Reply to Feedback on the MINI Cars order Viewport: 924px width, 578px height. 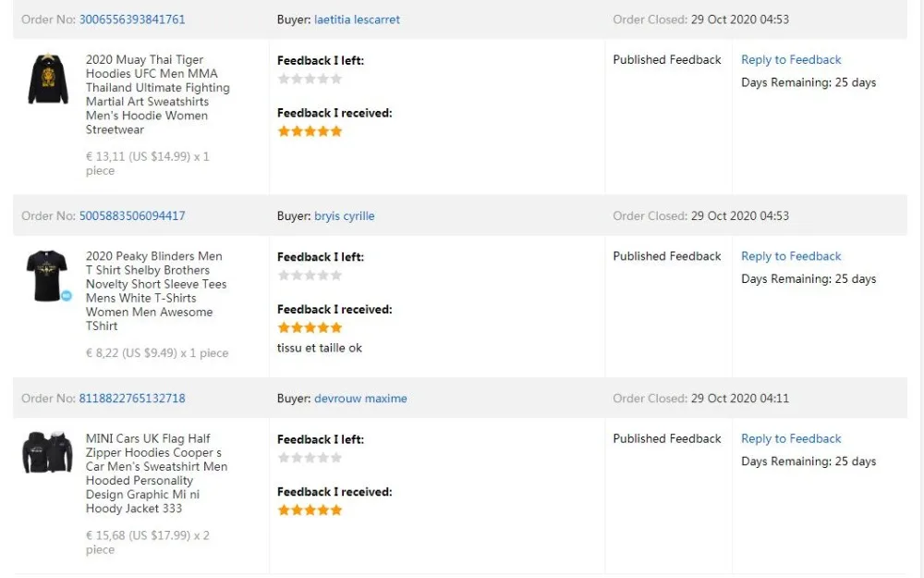[791, 439]
